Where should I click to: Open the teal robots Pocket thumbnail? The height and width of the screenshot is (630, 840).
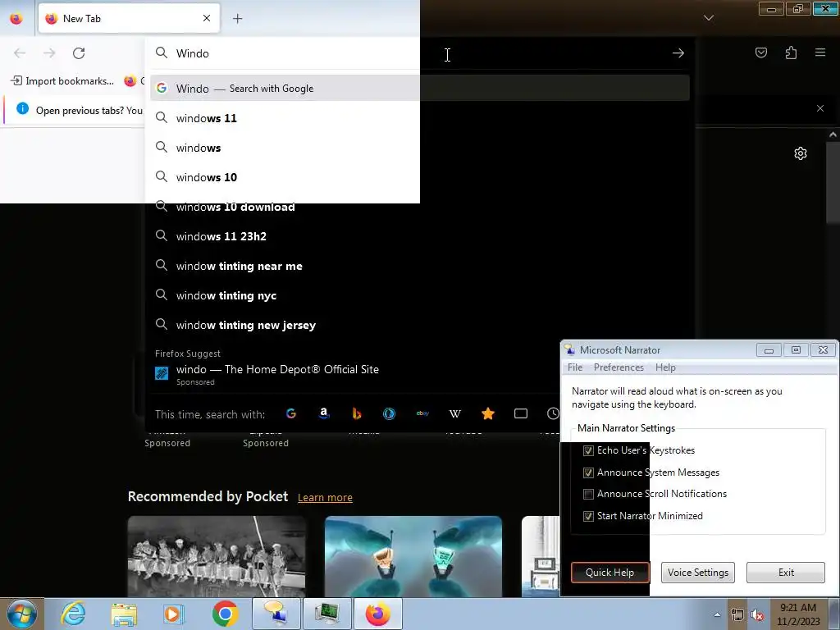(413, 556)
